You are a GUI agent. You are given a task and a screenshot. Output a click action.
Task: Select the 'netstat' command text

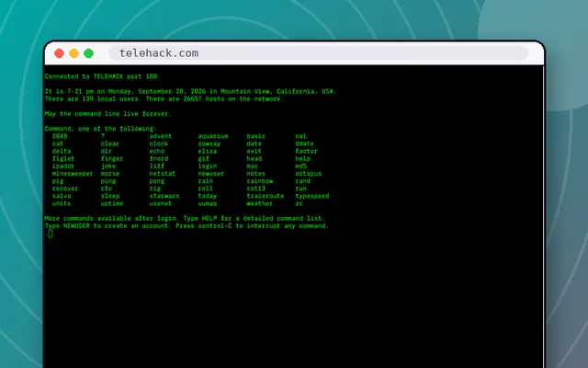pyautogui.click(x=163, y=174)
